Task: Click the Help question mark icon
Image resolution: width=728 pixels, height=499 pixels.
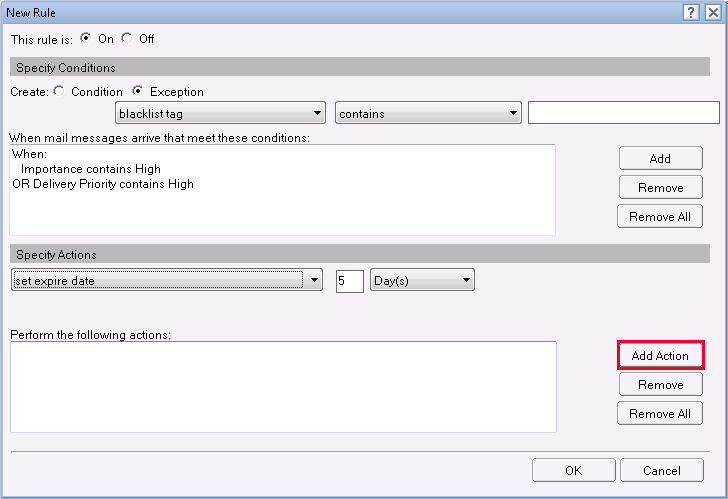Action: [690, 11]
